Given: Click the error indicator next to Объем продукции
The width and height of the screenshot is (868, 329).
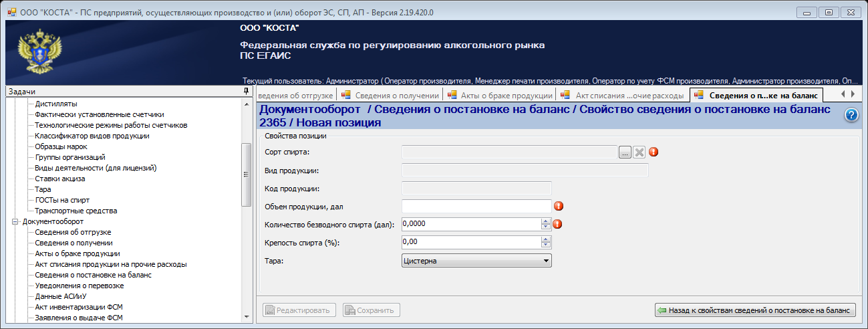Looking at the screenshot, I should [x=559, y=206].
